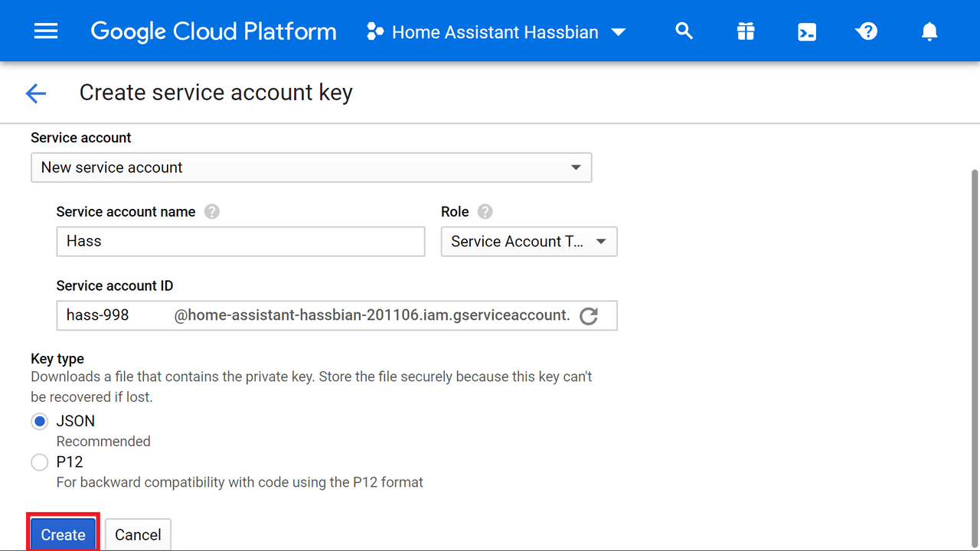The width and height of the screenshot is (980, 551).
Task: Click the gift free trial icon
Action: [746, 31]
